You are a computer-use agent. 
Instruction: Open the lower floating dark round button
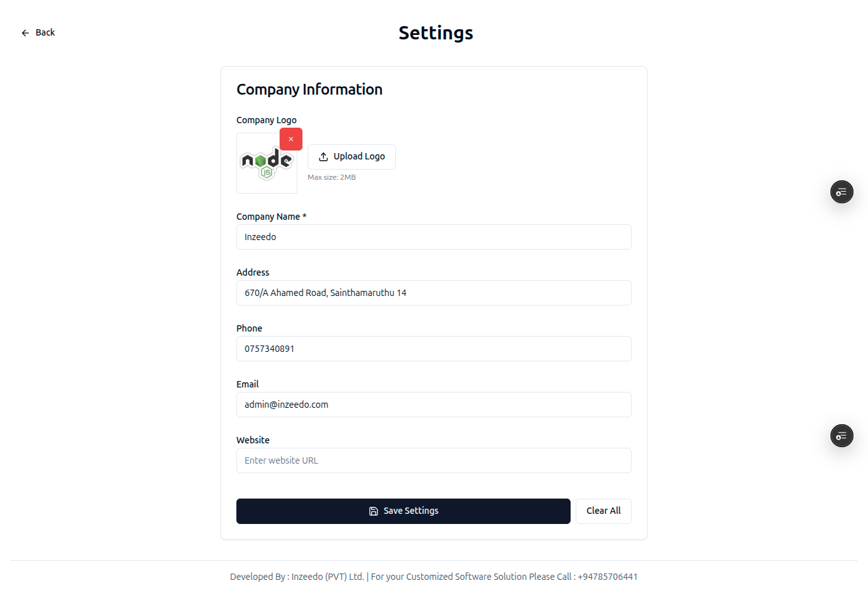(841, 436)
